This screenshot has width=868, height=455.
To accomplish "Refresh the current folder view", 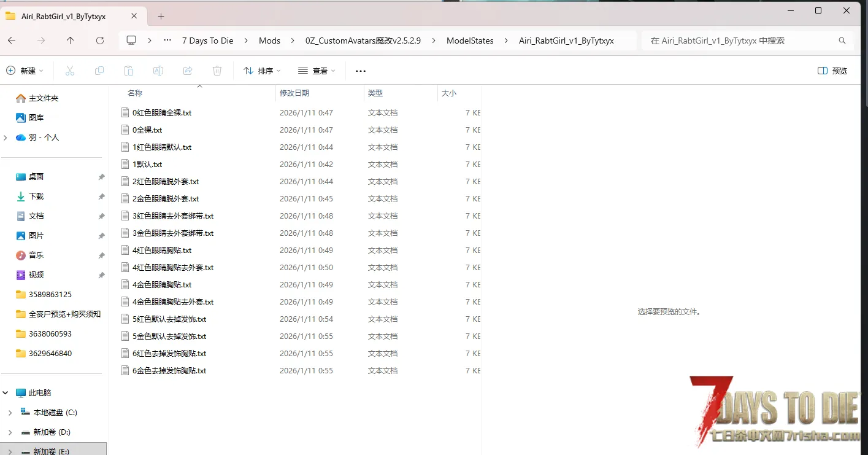I will click(x=100, y=41).
